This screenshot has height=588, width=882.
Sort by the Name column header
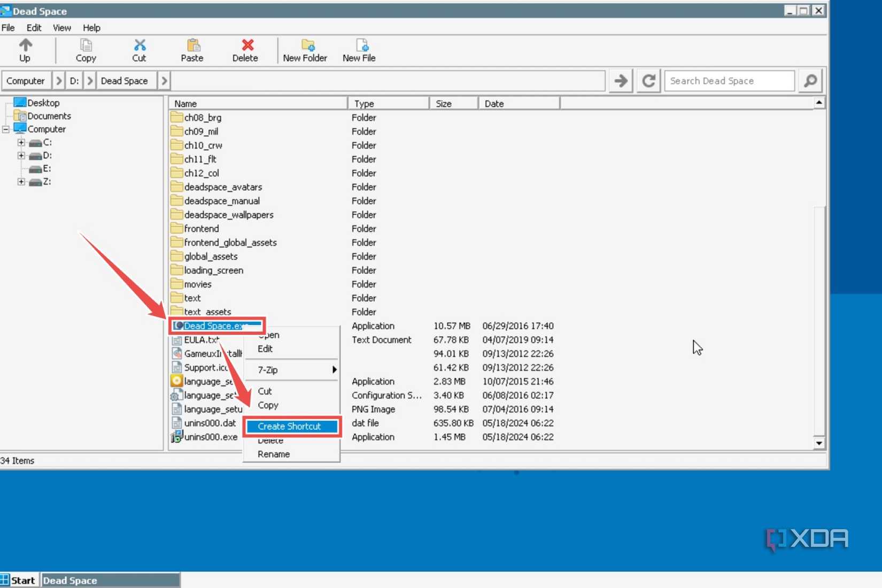[258, 104]
